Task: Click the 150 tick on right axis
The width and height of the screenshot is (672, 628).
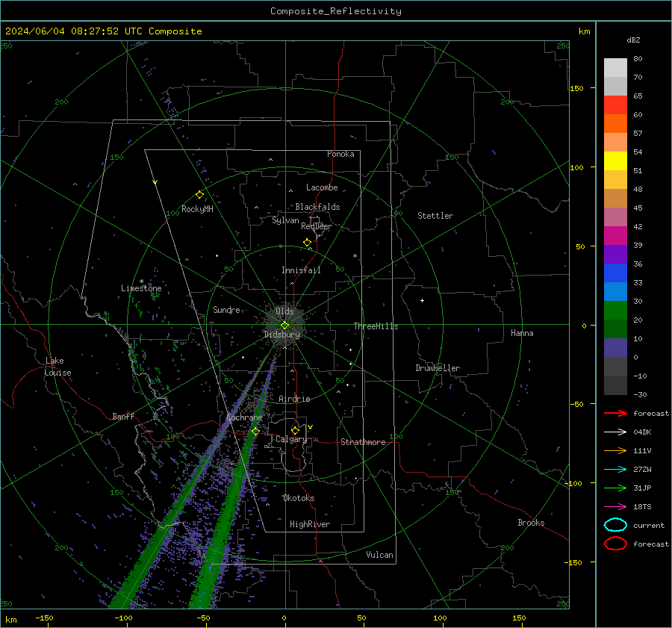Action: point(577,88)
